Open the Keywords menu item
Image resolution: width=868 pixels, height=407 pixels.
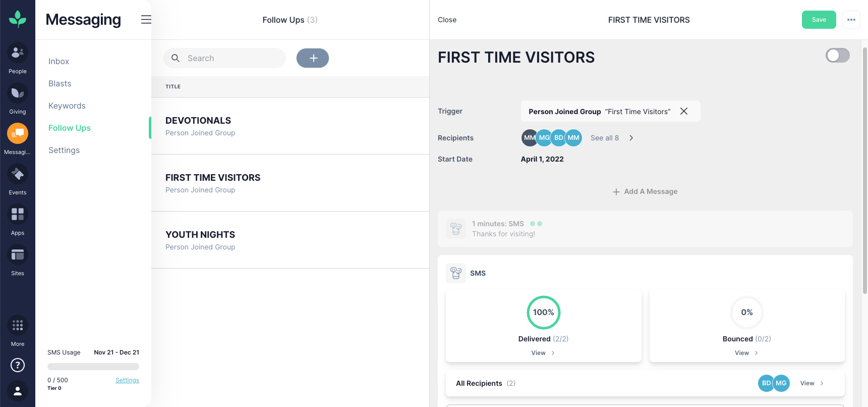(67, 106)
